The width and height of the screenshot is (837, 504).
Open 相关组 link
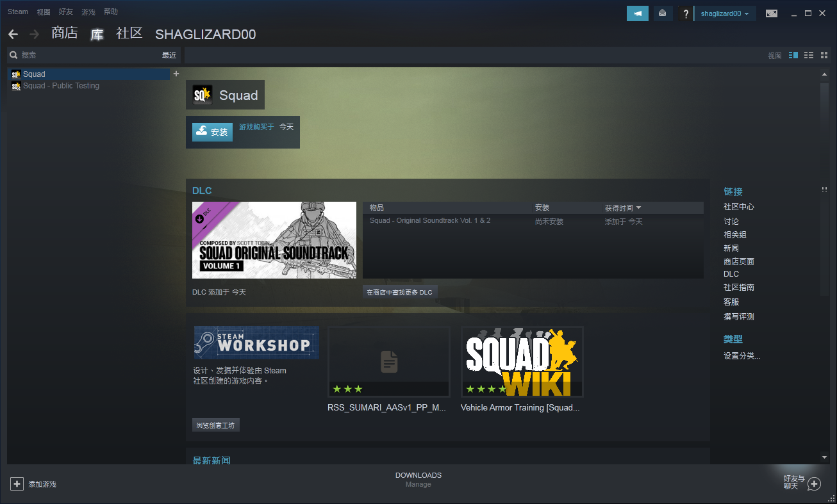coord(735,234)
